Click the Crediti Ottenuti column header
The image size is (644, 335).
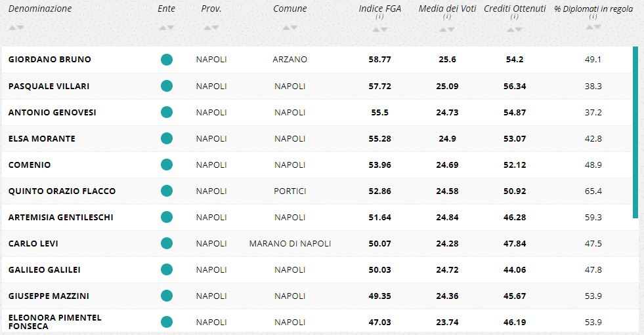pos(514,9)
